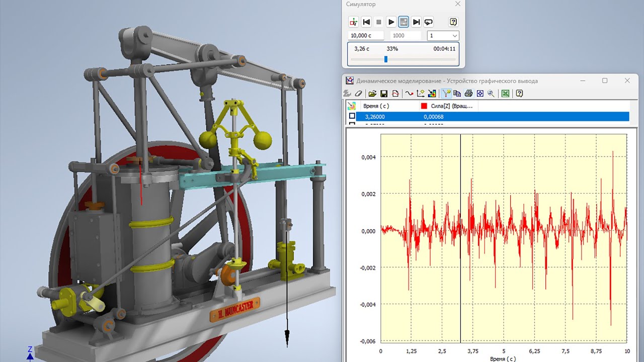644x362 pixels.
Task: Click the colored reference frame icon
Action: click(x=432, y=94)
